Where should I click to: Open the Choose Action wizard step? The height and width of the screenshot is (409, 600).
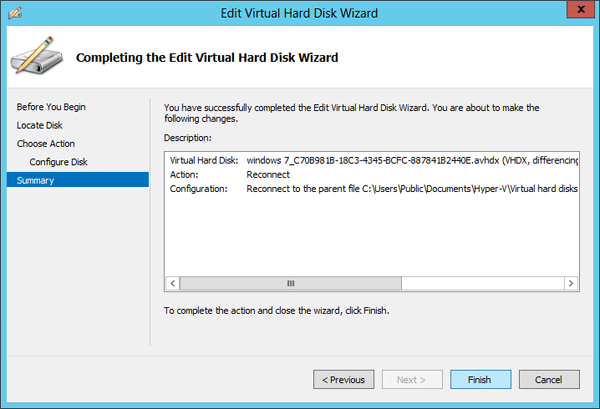click(46, 143)
